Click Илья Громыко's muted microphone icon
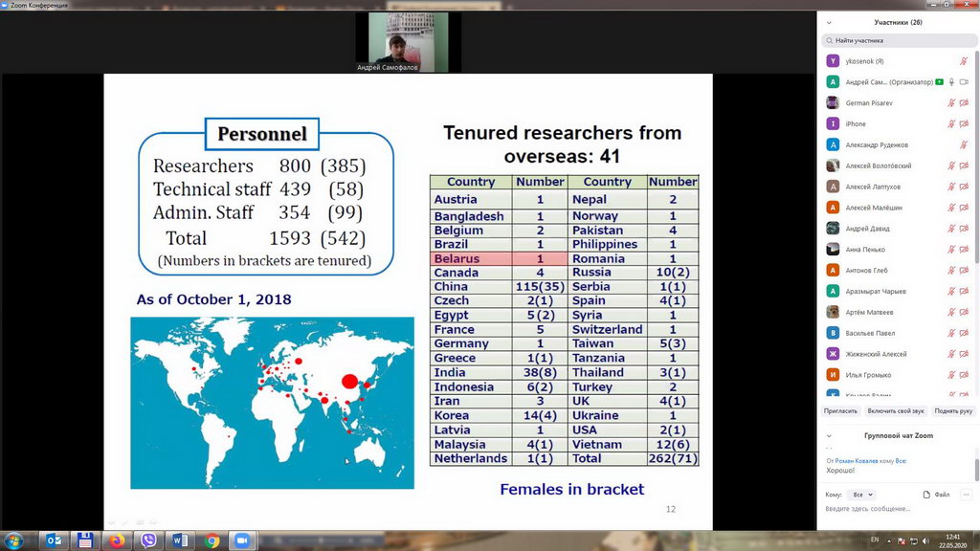The width and height of the screenshot is (980, 551). pyautogui.click(x=951, y=375)
